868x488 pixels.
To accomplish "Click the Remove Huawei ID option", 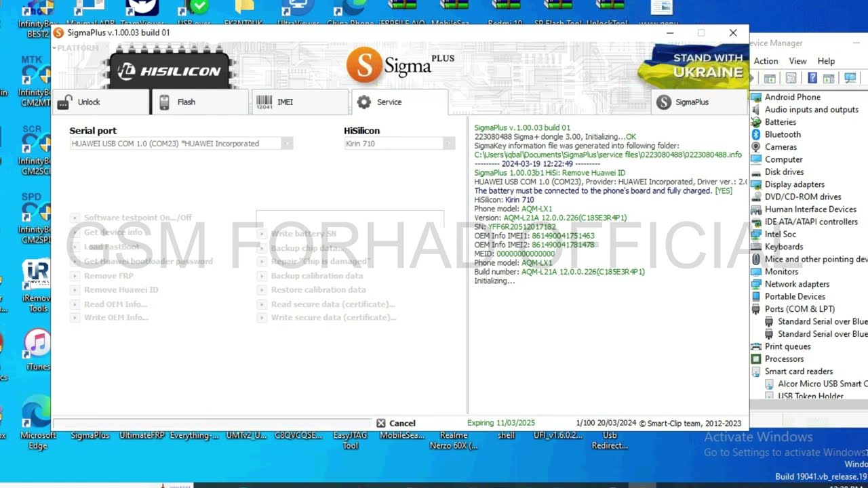I will [121, 289].
